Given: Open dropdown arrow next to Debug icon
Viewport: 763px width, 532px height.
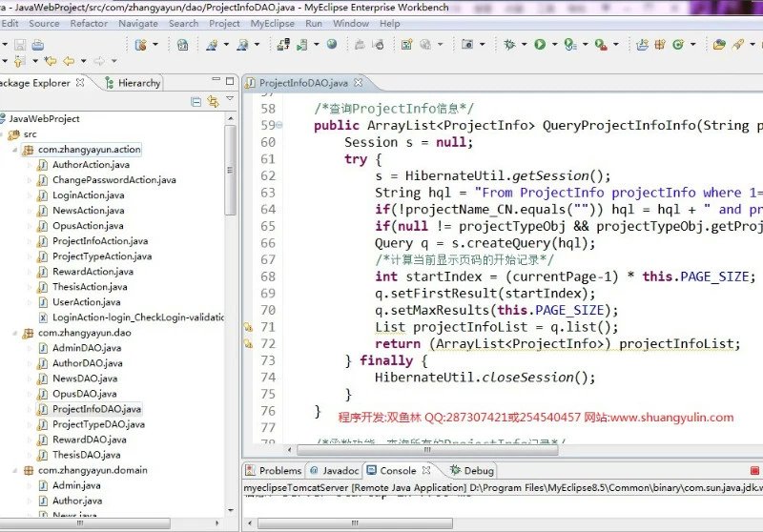Looking at the screenshot, I should click(524, 44).
